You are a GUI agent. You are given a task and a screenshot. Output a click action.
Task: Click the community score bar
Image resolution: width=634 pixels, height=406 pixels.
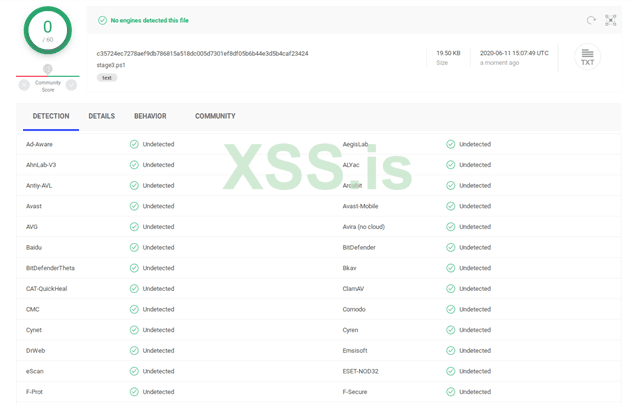[47, 76]
